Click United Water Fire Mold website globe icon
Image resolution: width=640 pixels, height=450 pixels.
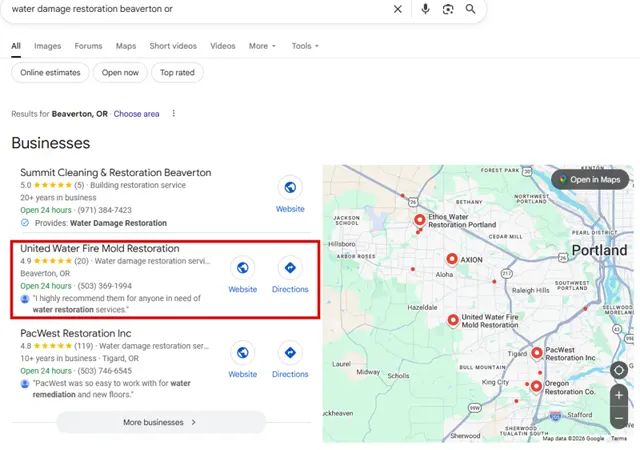coord(242,268)
